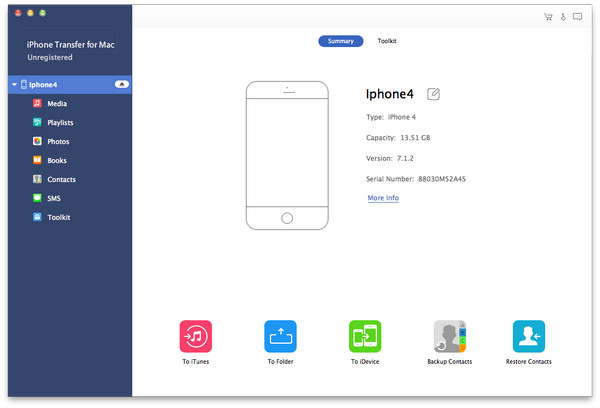
Task: Switch to the Summary tab
Action: pyautogui.click(x=340, y=41)
